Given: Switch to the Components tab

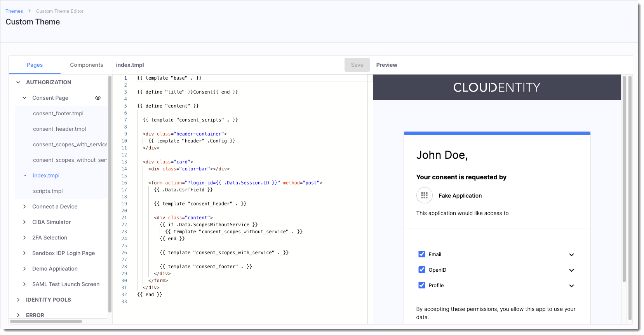Looking at the screenshot, I should 86,65.
